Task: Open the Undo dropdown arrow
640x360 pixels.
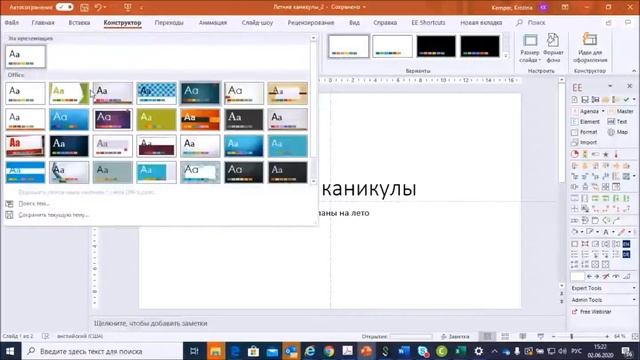Action: 105,7
